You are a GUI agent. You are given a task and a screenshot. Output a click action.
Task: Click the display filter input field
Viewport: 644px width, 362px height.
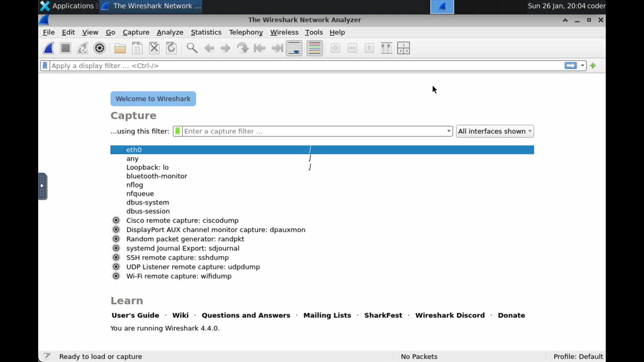click(x=307, y=66)
